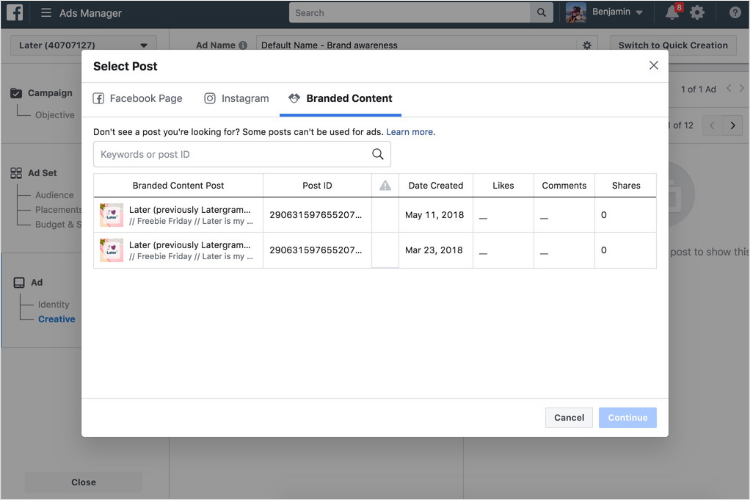Click the Facebook logo icon

pos(14,12)
